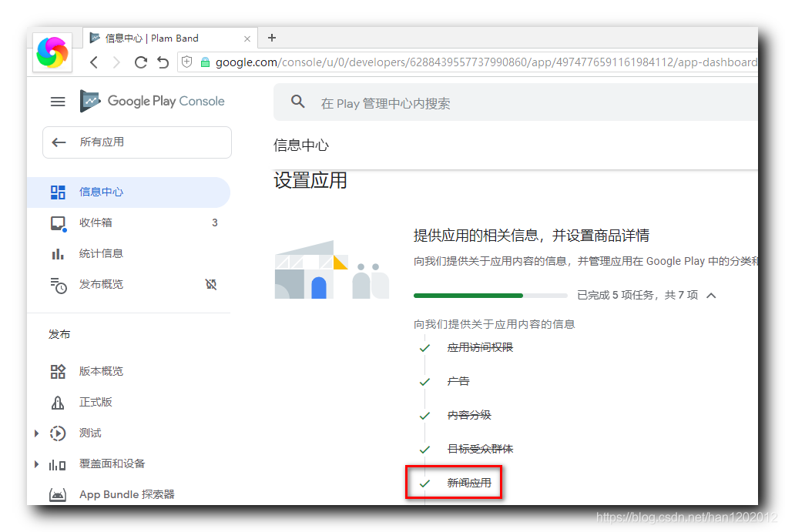Open 收件箱 in the sidebar
This screenshot has height=532, width=785.
pos(129,223)
